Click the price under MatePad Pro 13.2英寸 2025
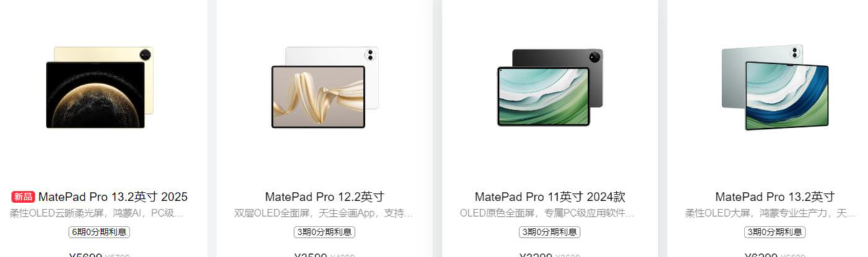This screenshot has height=257, width=868. pyautogui.click(x=86, y=255)
